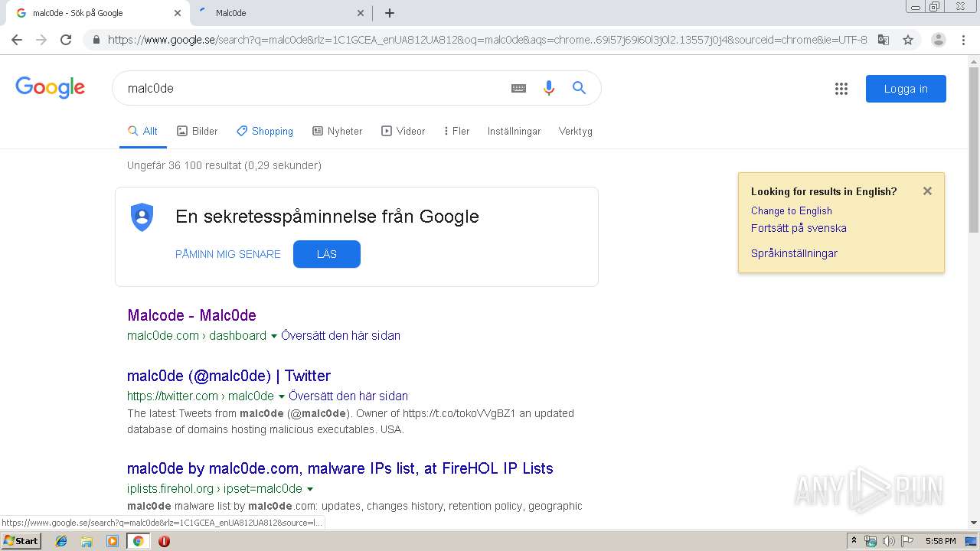
Task: Select the 'Nyheter' search tab
Action: 338,131
